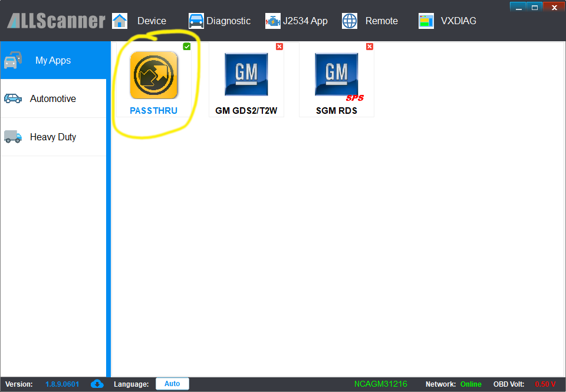Click the Device home icon
This screenshot has height=392, width=566.
point(120,21)
